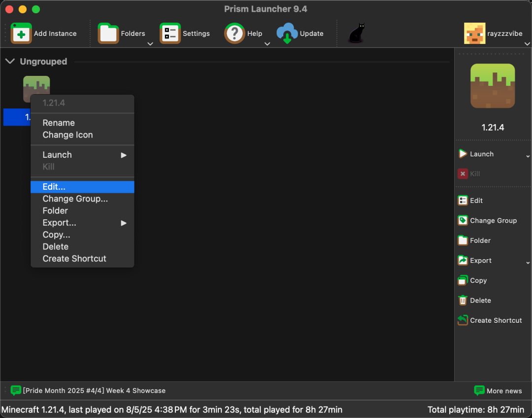Click the large 1.21.4 grass block icon in sidebar

(x=493, y=86)
